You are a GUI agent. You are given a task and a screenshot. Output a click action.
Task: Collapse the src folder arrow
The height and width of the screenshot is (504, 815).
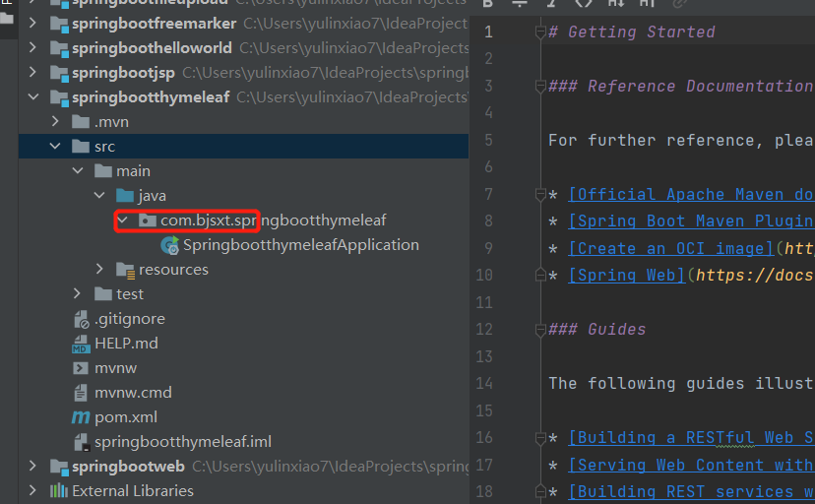[55, 147]
